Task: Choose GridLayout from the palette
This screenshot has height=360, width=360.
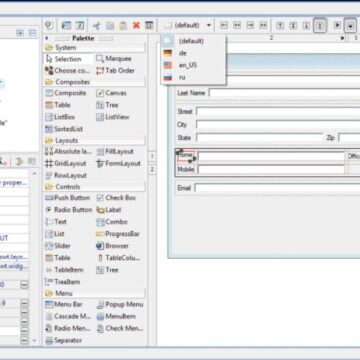Action: tap(65, 164)
